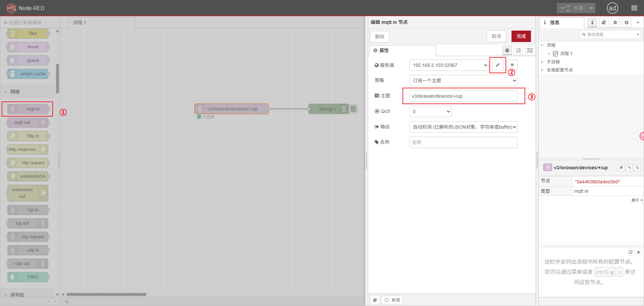Screen dimensions: 644x306
Task: Click the 取消 cancel button
Action: (x=496, y=36)
